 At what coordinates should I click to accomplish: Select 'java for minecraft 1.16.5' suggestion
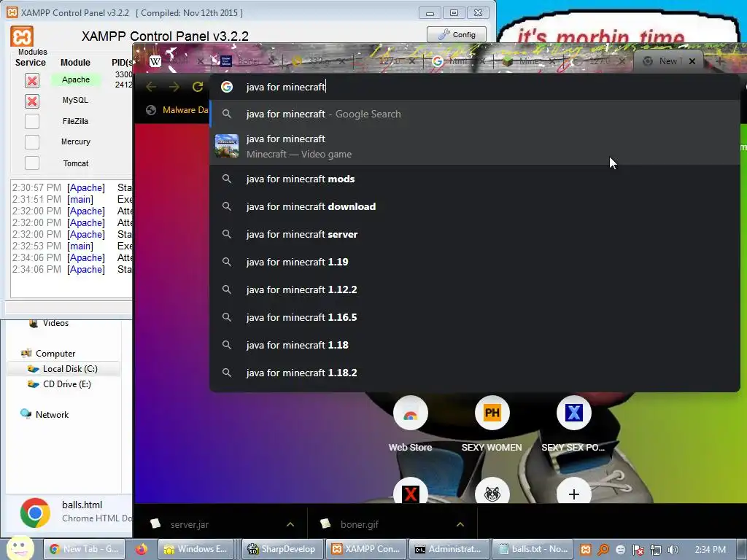(475, 317)
